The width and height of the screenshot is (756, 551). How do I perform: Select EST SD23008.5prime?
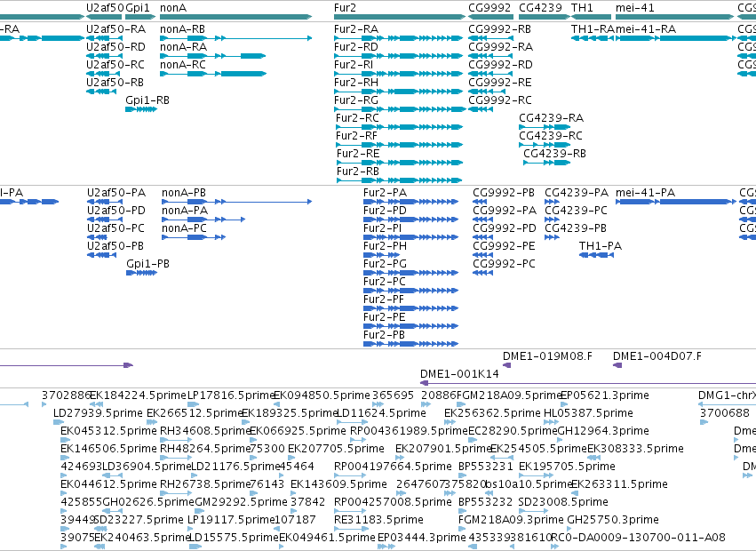533,511
